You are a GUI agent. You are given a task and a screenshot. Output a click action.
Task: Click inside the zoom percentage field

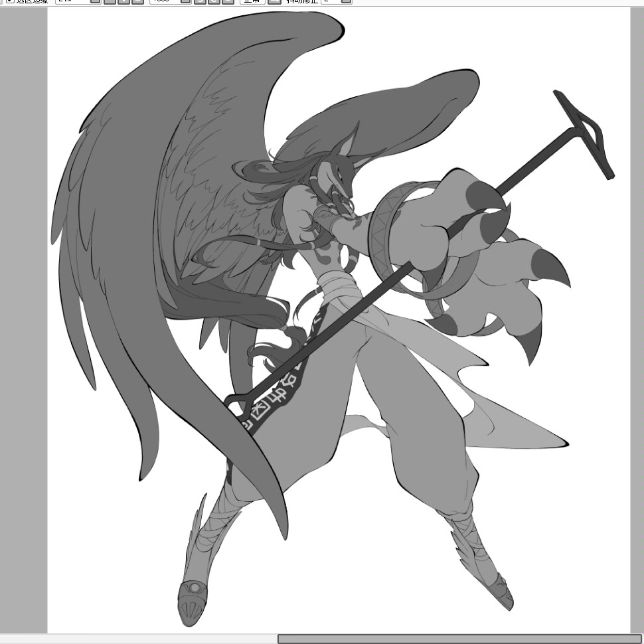[72, 1]
